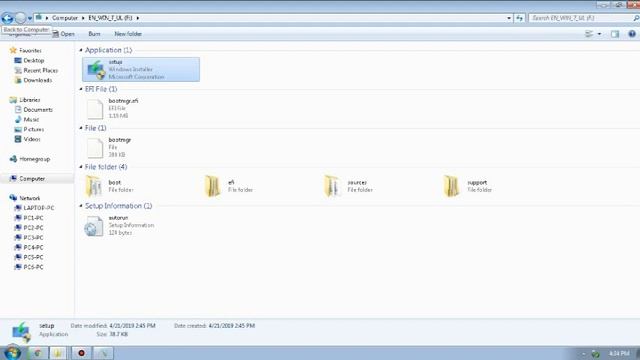Change view using the view icon
Image resolution: width=640 pixels, height=360 pixels.
(589, 34)
